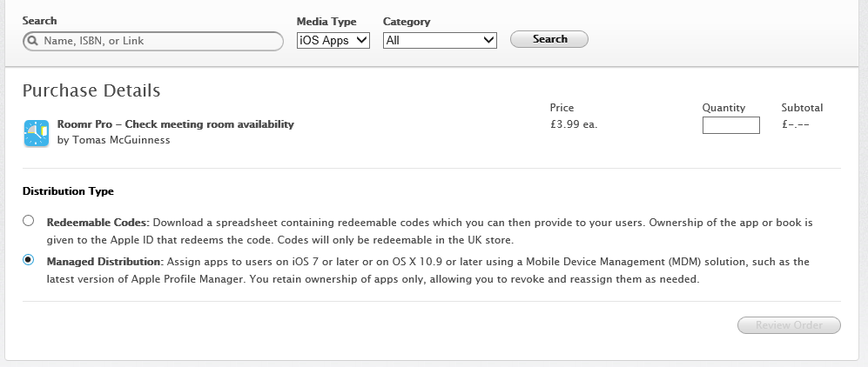Click the Purchase Details heading
Viewport: 868px width, 367px height.
91,90
